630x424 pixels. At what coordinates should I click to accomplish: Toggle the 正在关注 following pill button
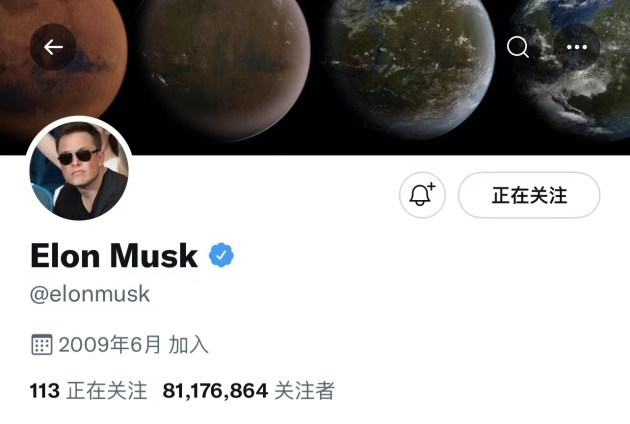point(529,195)
